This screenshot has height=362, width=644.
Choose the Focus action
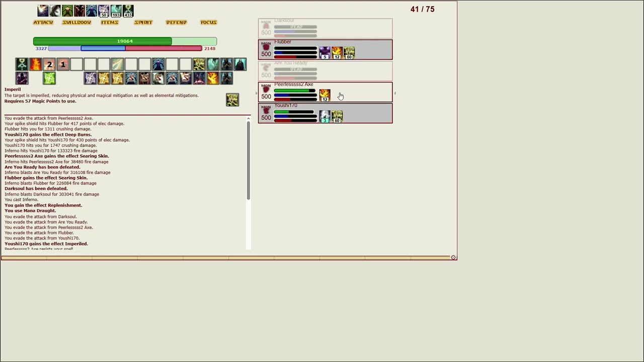pos(208,22)
